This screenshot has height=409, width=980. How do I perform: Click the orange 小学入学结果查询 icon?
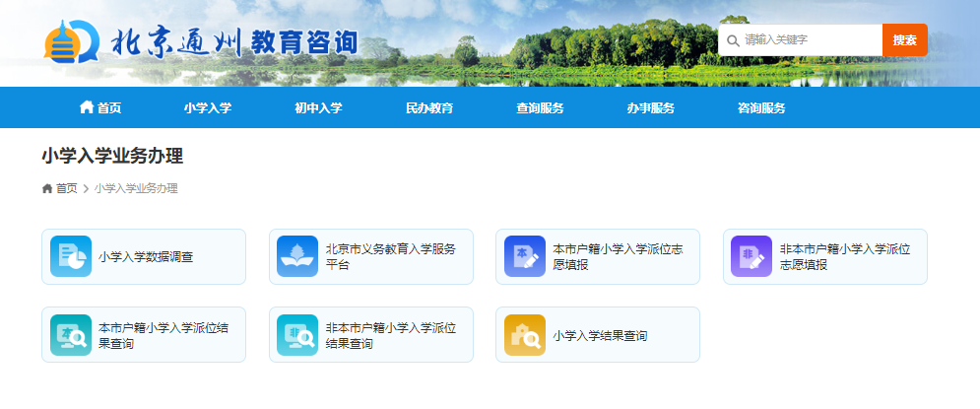click(525, 334)
